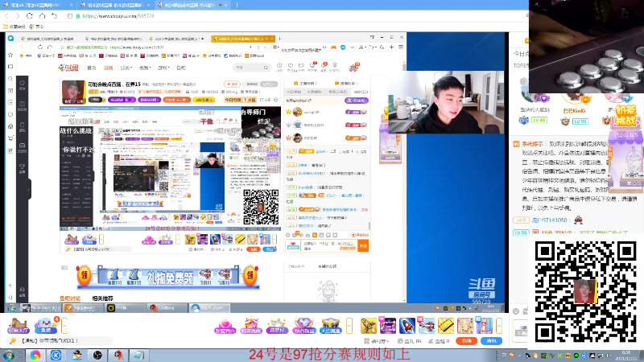
Task: Click the arcade buttons camera overlay
Action: 586,47
